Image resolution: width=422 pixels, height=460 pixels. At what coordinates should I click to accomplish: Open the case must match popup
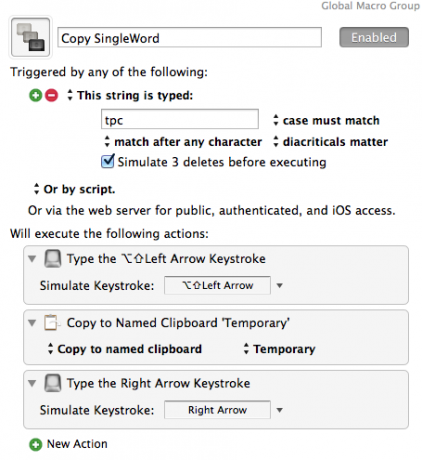point(326,120)
